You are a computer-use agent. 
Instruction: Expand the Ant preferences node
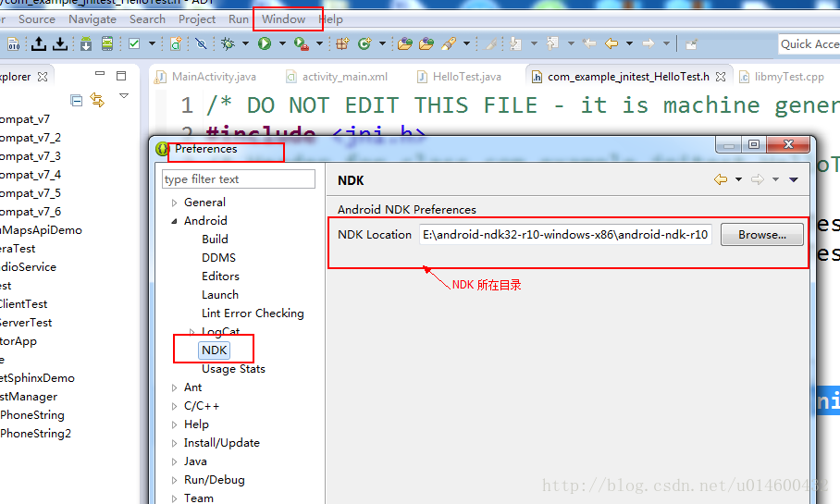point(174,387)
